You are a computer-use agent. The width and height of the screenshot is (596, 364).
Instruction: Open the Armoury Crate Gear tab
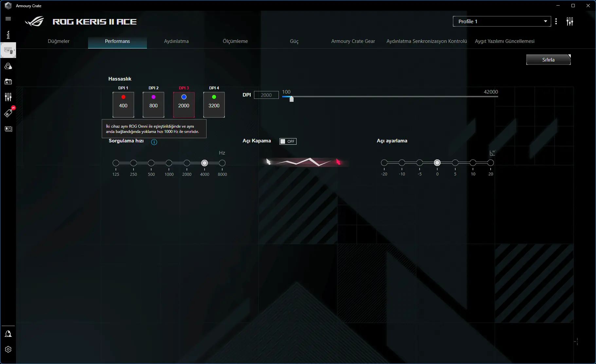click(353, 41)
